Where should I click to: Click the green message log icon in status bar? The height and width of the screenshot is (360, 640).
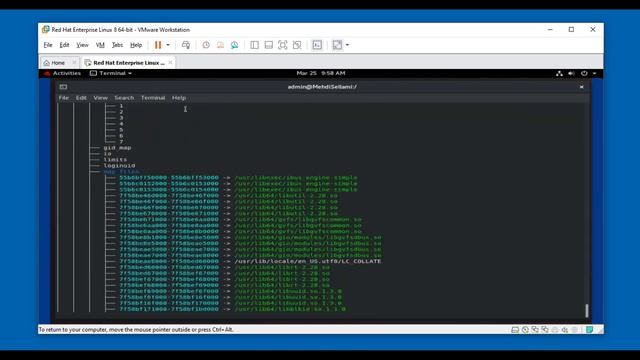point(589,330)
